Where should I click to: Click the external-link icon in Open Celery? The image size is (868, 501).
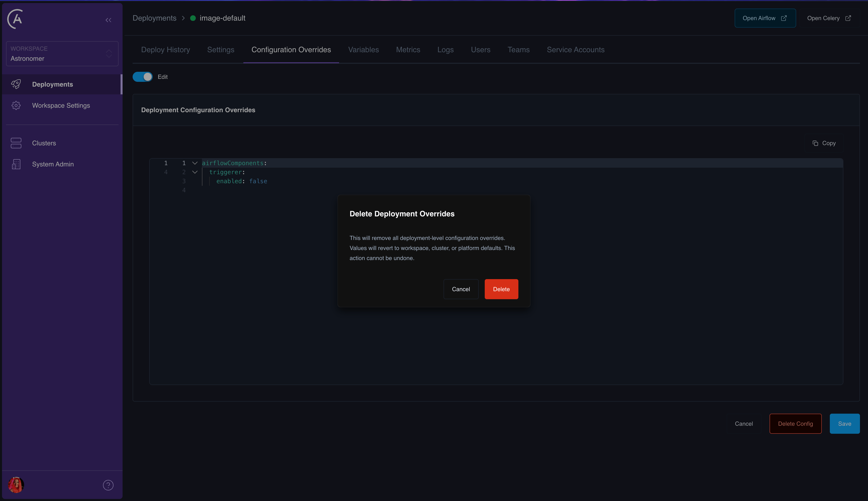[x=848, y=18]
